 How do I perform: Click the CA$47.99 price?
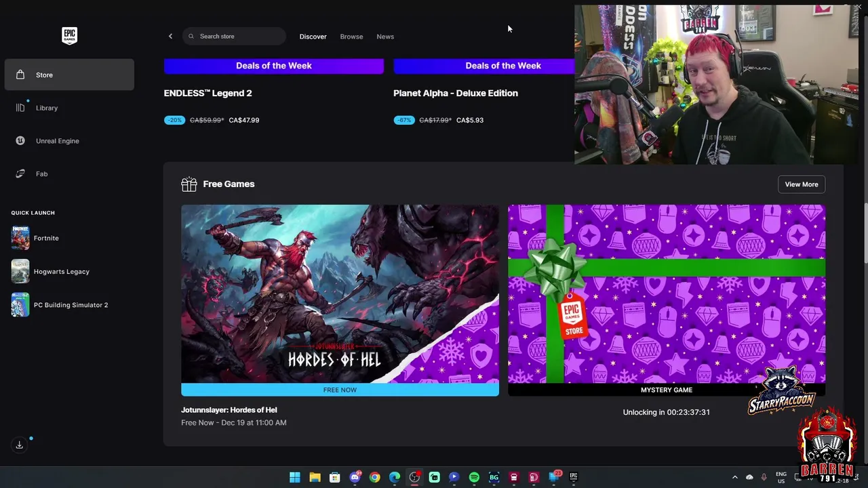pyautogui.click(x=244, y=120)
